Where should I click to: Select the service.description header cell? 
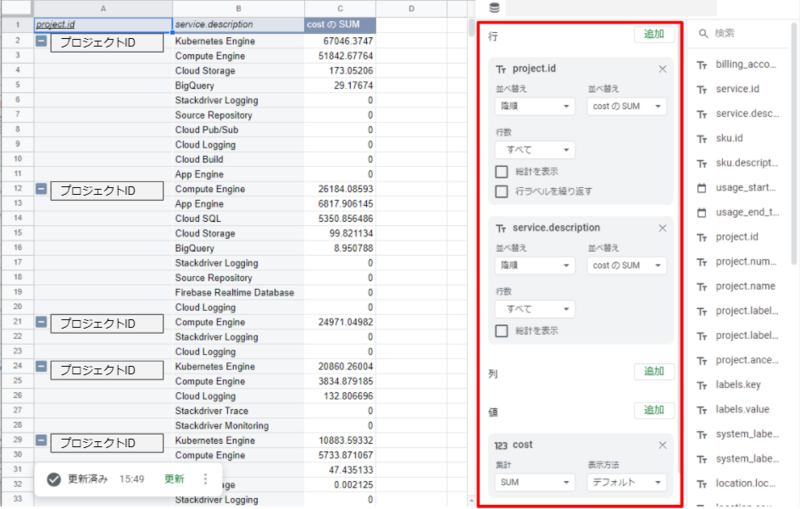(238, 24)
